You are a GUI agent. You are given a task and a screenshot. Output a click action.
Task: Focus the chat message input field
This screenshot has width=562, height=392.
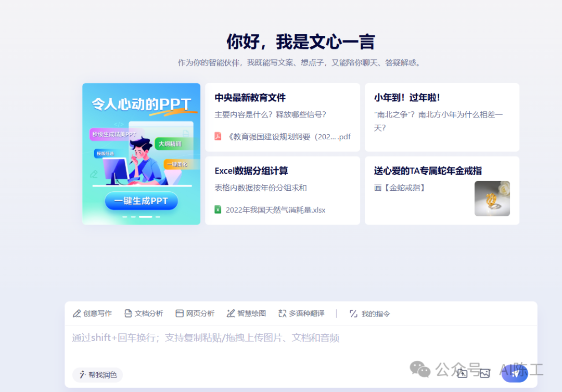(301, 345)
